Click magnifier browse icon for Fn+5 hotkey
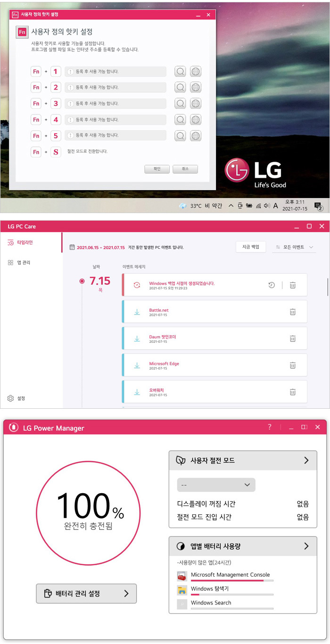The width and height of the screenshot is (330, 644). point(180,136)
